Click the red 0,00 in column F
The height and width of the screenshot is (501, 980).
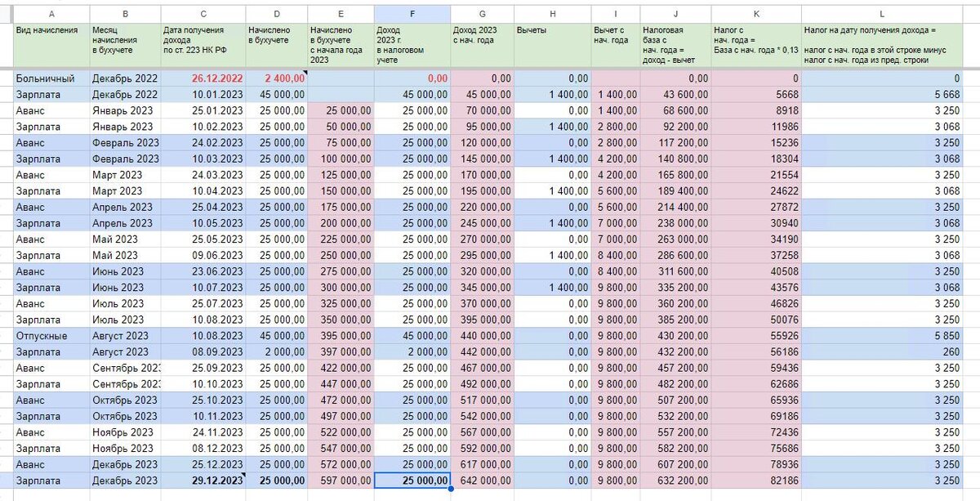(x=412, y=78)
